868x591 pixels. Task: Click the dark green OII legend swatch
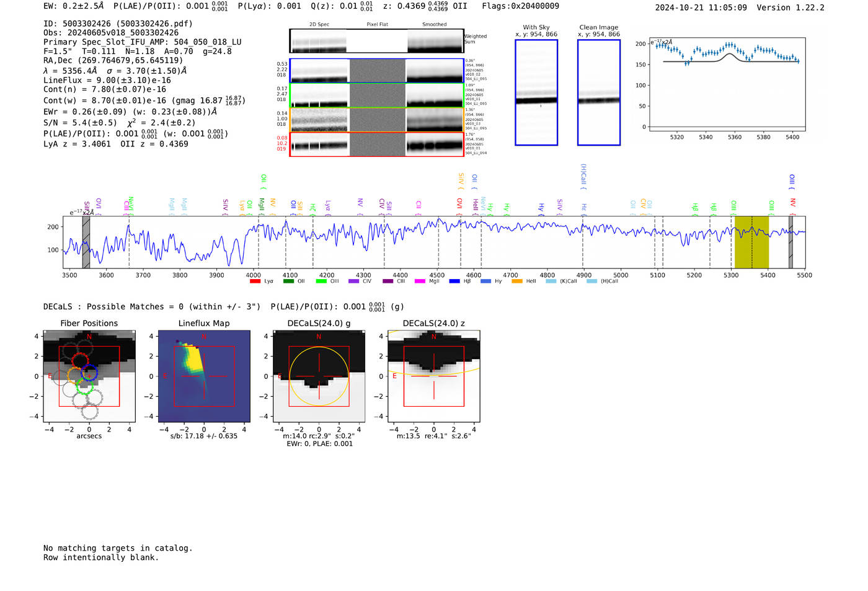click(288, 282)
